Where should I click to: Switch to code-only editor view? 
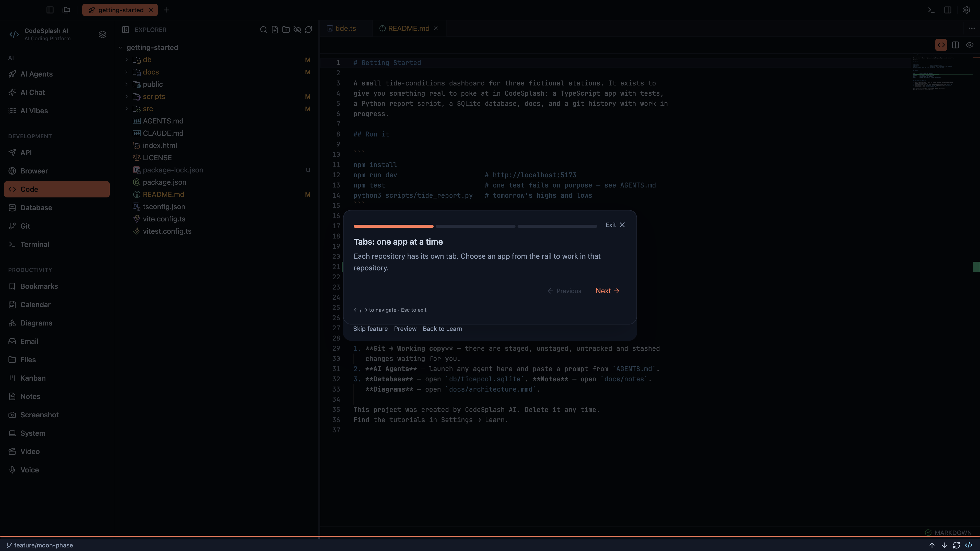pyautogui.click(x=941, y=45)
